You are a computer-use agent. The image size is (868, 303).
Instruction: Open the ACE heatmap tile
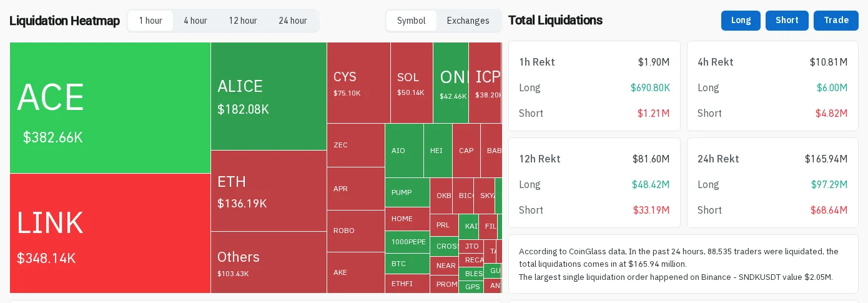pyautogui.click(x=110, y=107)
